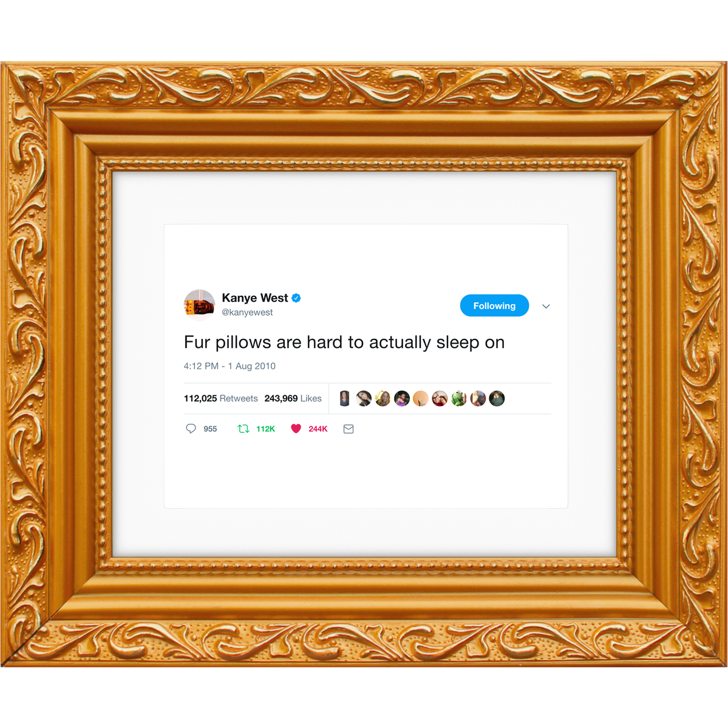Click the green frog liker avatar

coord(458,398)
